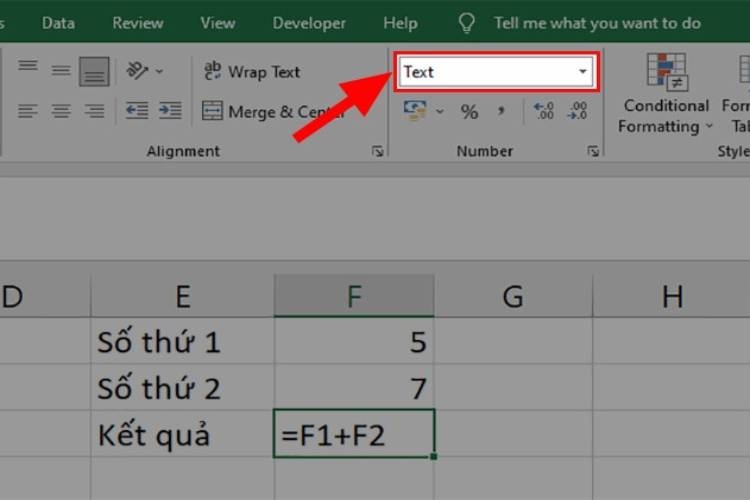Click Decrease Decimal icon

point(577,111)
